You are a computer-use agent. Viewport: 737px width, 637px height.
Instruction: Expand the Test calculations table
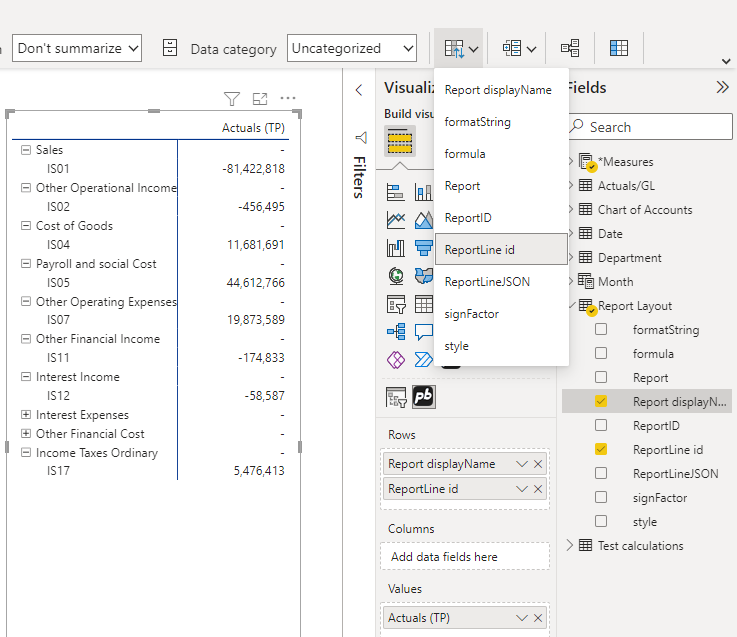(570, 545)
